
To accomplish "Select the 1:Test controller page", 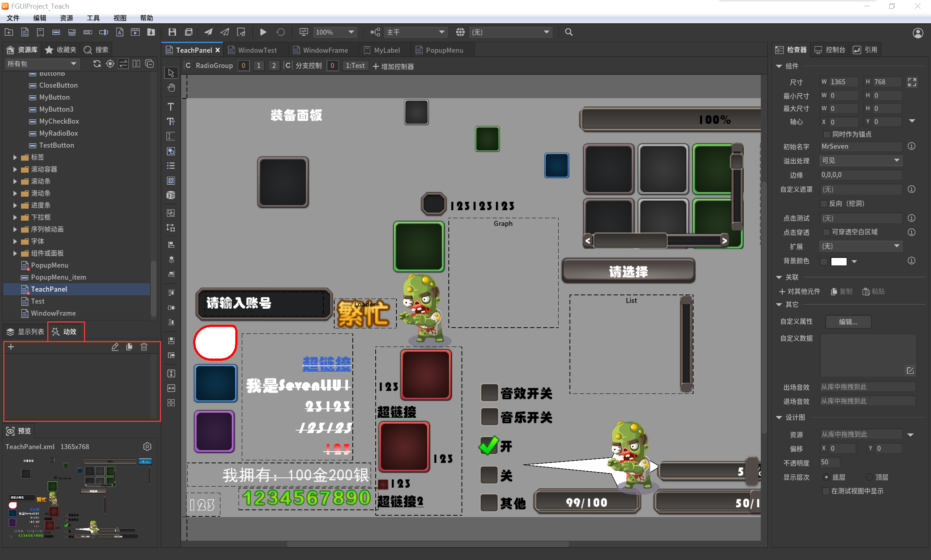I will [x=355, y=66].
